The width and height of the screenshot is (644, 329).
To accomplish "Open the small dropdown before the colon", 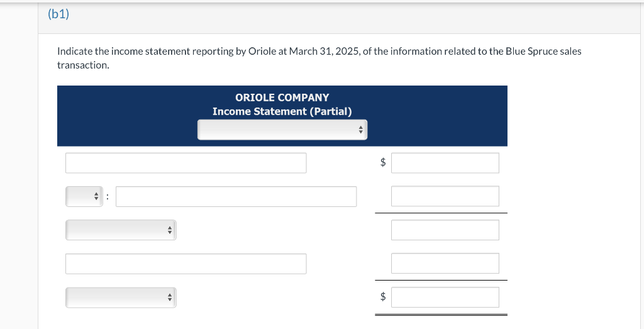I will 82,197.
